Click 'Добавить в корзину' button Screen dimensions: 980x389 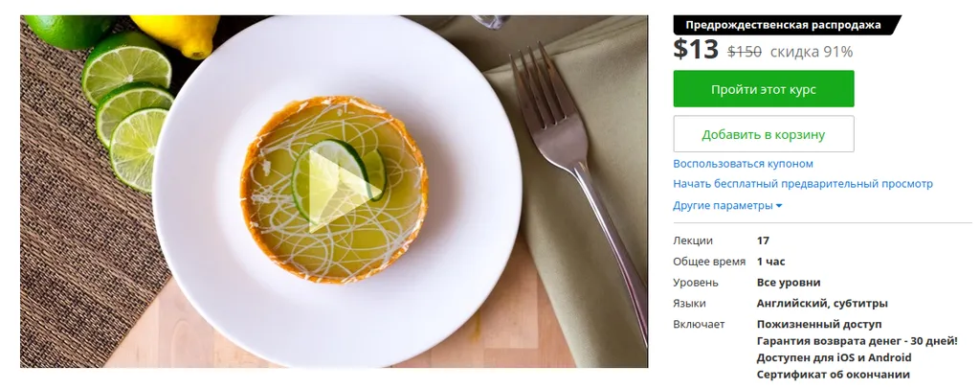point(763,134)
